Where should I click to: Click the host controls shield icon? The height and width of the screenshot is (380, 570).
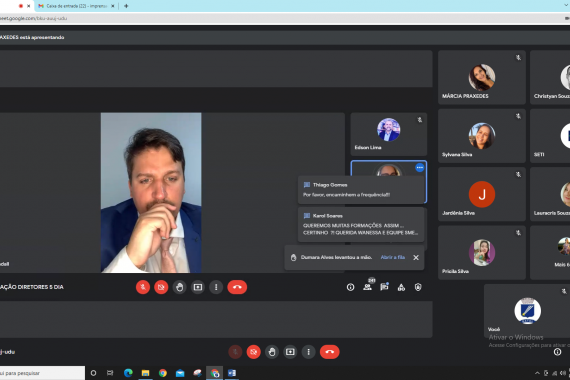(x=418, y=287)
